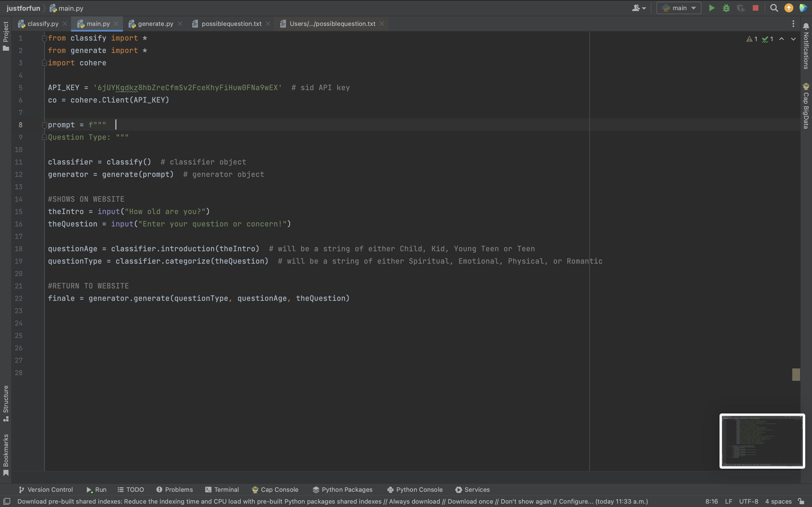This screenshot has width=812, height=507.
Task: Click the screenshot thumbnail preview in corner
Action: point(762,441)
